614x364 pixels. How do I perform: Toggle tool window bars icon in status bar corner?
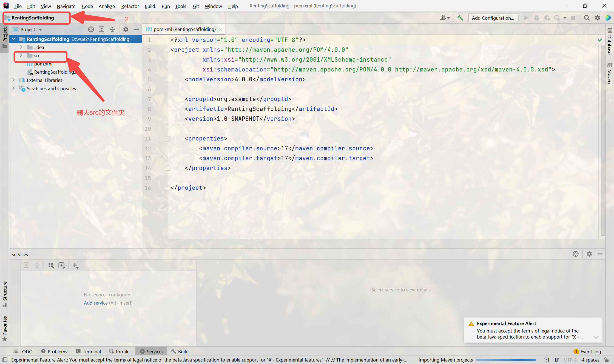[5, 360]
